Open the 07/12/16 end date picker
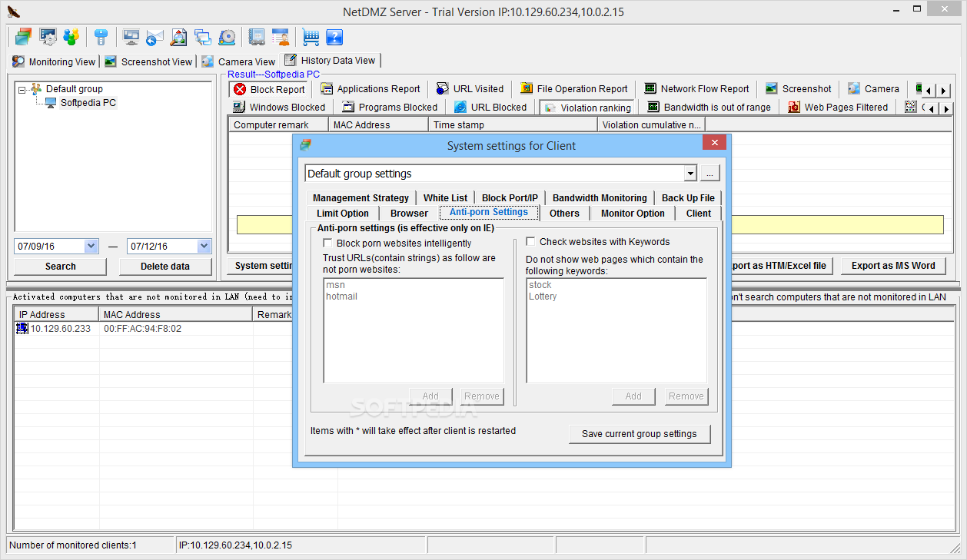Screen dimensions: 967x560 [204, 247]
